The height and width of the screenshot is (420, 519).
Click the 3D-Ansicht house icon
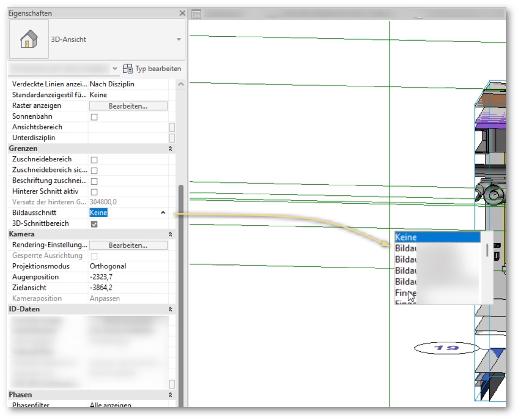[29, 39]
